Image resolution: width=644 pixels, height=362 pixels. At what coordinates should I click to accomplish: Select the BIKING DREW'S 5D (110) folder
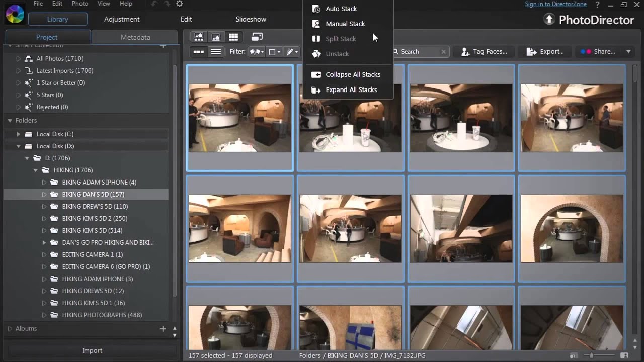pyautogui.click(x=95, y=207)
